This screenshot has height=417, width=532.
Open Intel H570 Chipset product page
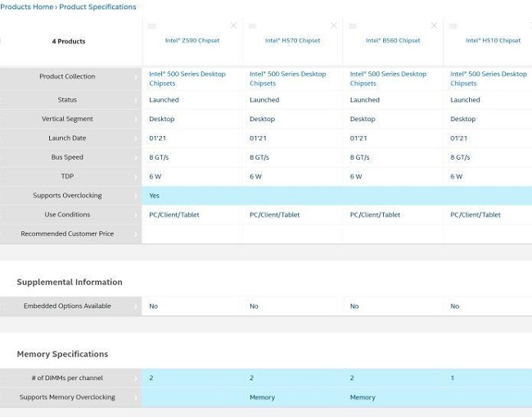coord(292,40)
